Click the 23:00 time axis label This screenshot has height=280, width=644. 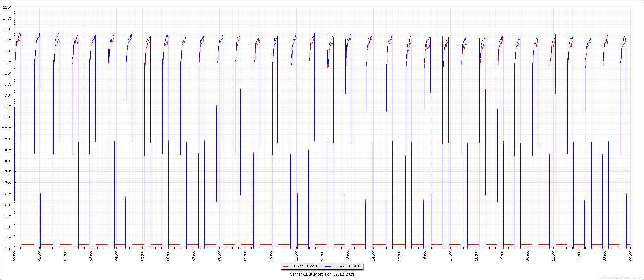coord(605,256)
